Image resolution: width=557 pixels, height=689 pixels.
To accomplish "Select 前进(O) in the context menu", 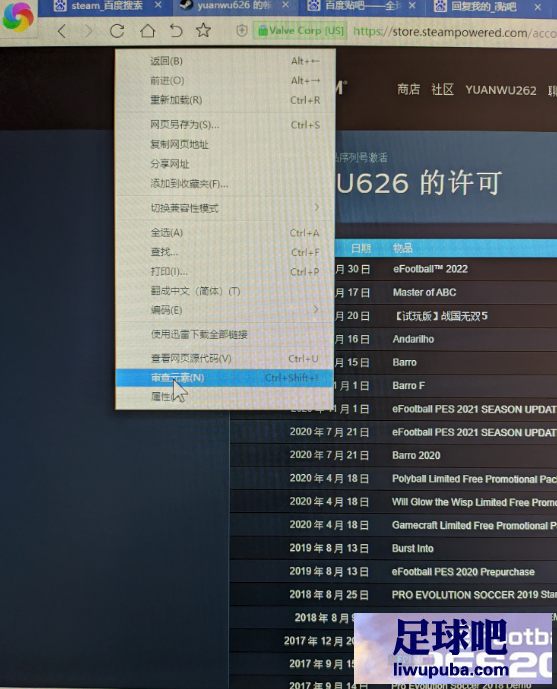I will point(224,81).
